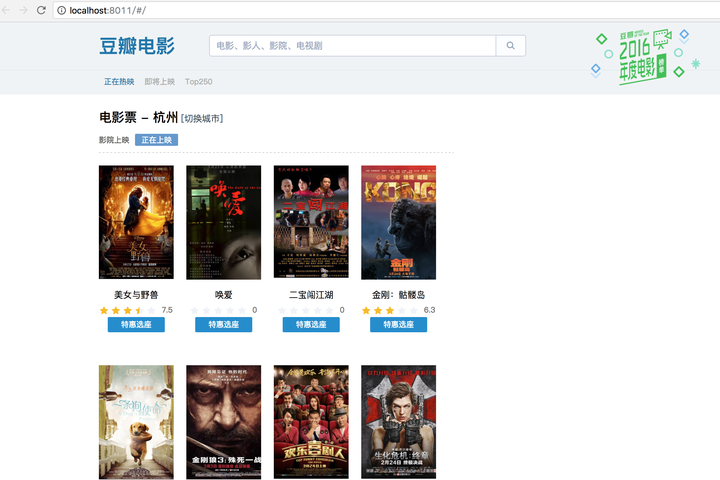Open the 生化危机：终章 poster
This screenshot has width=720, height=480.
pyautogui.click(x=399, y=422)
